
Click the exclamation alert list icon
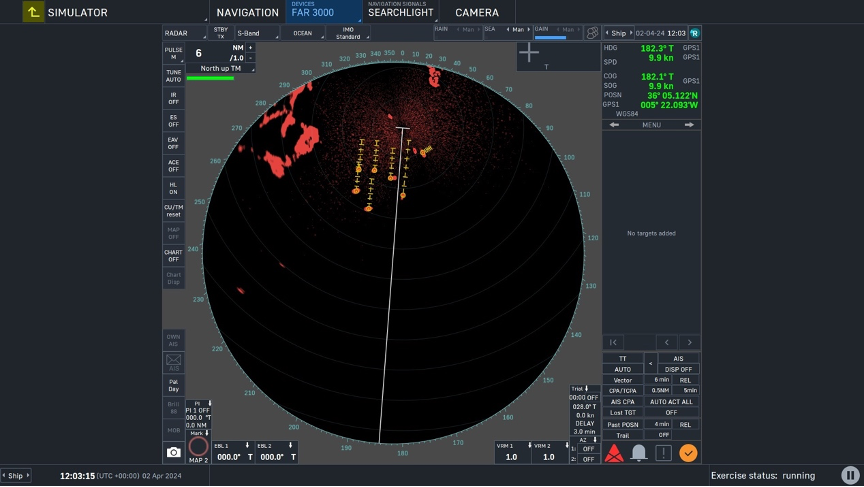[x=663, y=453]
